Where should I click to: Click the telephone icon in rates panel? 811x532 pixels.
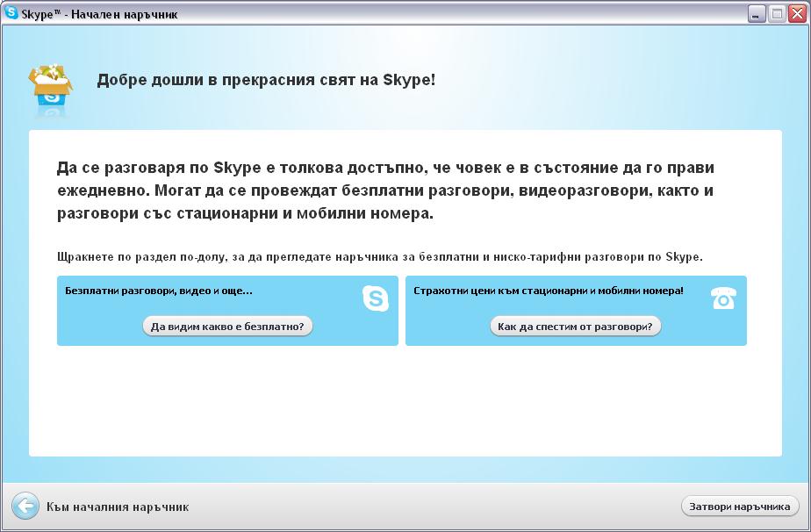(x=723, y=298)
